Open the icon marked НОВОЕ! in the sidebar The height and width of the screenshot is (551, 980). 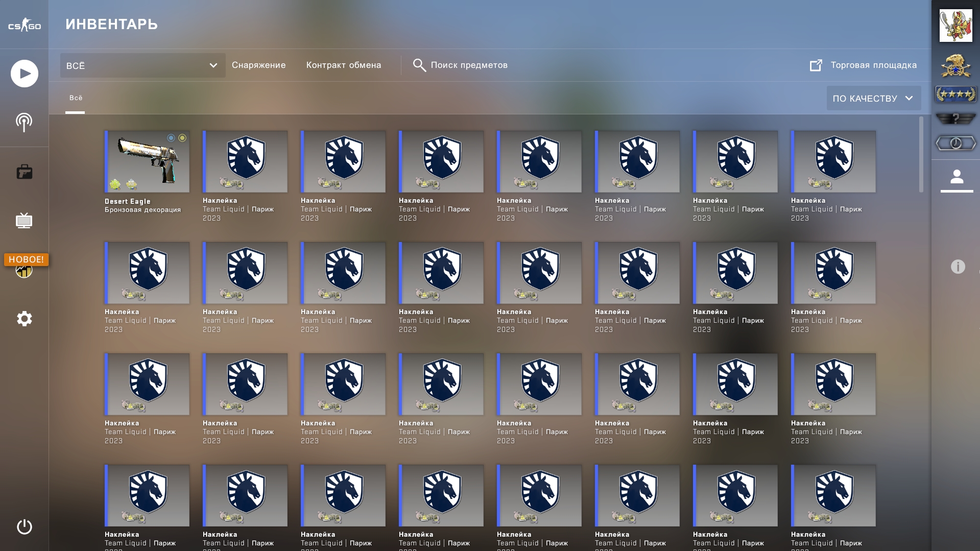pos(24,270)
